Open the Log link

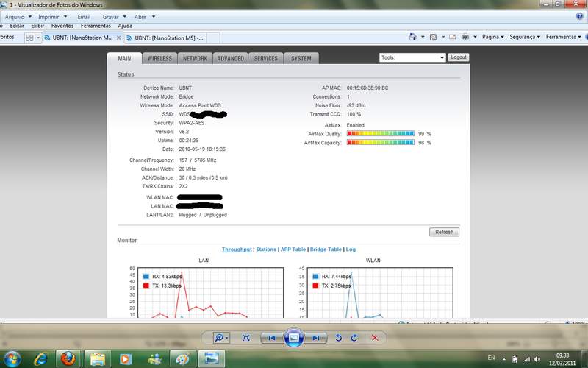coord(351,250)
